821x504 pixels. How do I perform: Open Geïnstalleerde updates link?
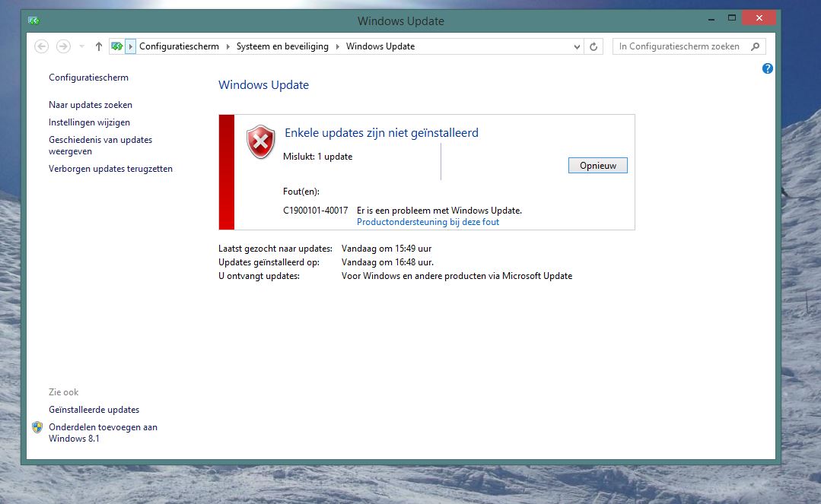click(x=94, y=410)
